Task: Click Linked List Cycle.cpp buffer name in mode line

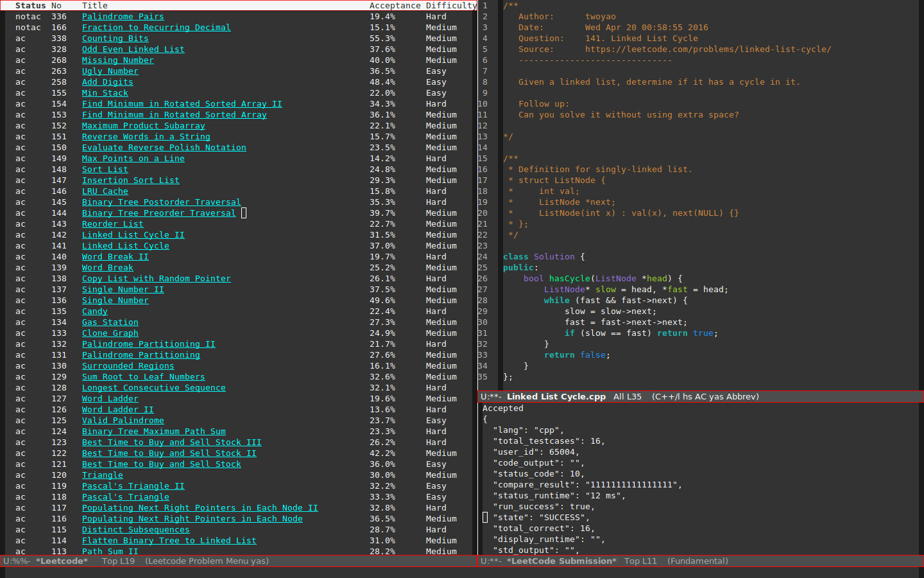Action: coord(556,397)
